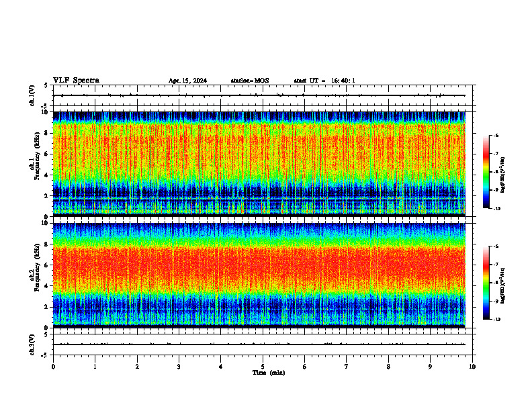Click time axis tick label '1'
532x411 pixels.
[x=95, y=367]
